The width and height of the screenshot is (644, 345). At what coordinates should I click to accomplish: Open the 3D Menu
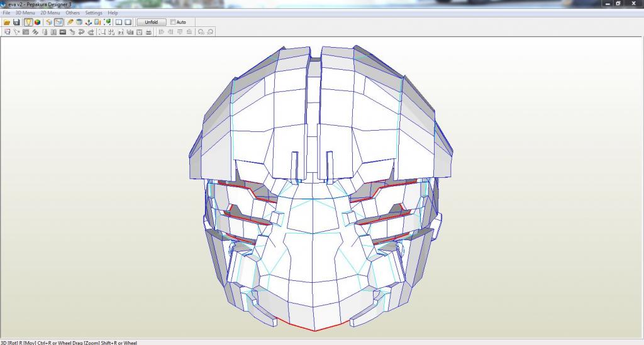25,13
